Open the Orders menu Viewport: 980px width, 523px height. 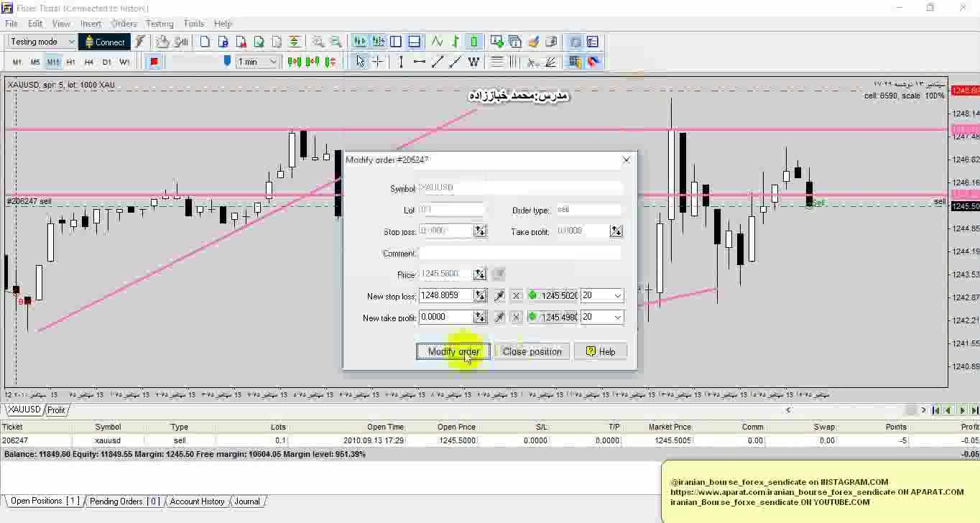click(x=124, y=24)
